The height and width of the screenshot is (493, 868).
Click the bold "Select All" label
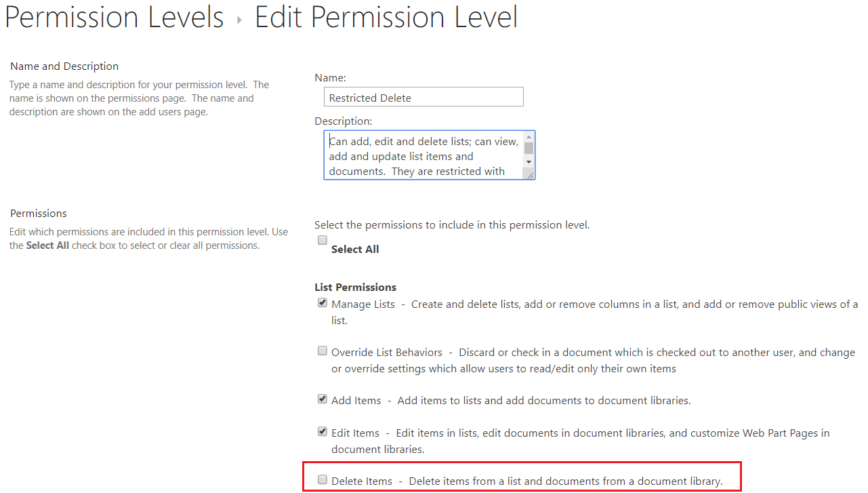pos(355,249)
